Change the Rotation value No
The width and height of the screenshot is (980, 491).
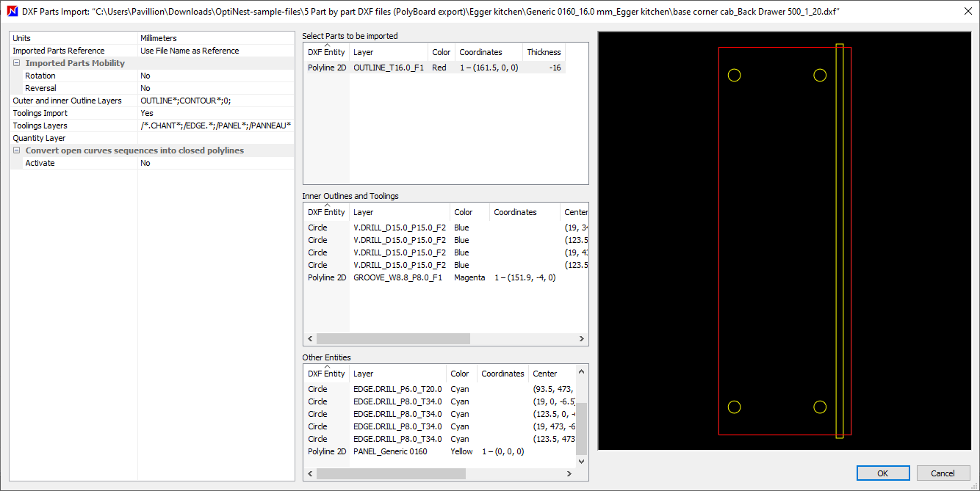pyautogui.click(x=216, y=76)
